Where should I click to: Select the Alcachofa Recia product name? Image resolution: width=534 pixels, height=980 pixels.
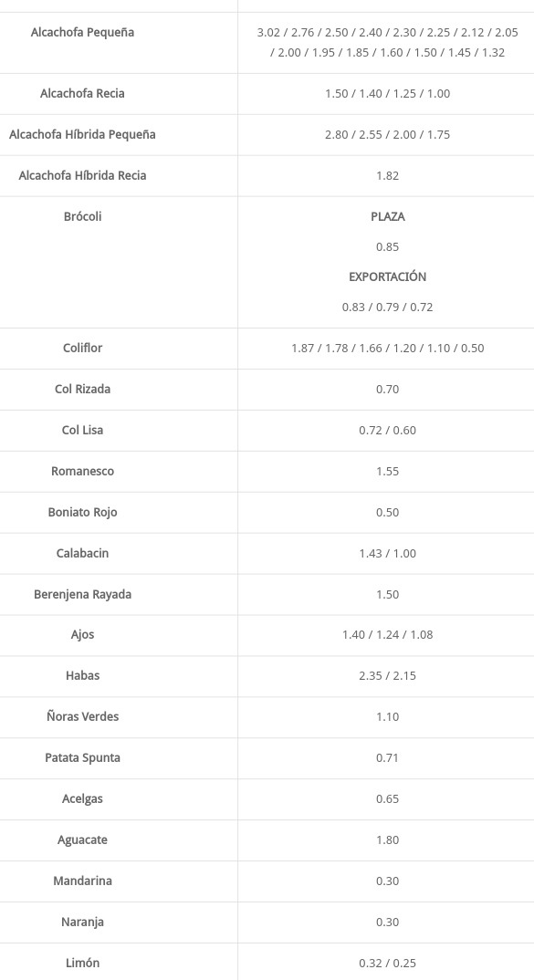tap(82, 94)
